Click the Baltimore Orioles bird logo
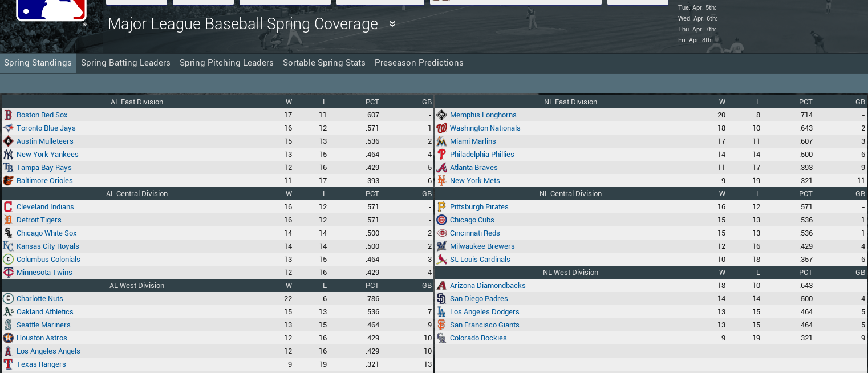Screen dimensions: 868x373 point(8,181)
